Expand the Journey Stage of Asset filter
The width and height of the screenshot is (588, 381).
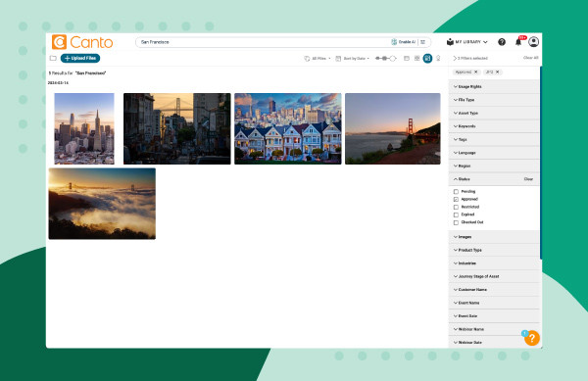coord(494,276)
